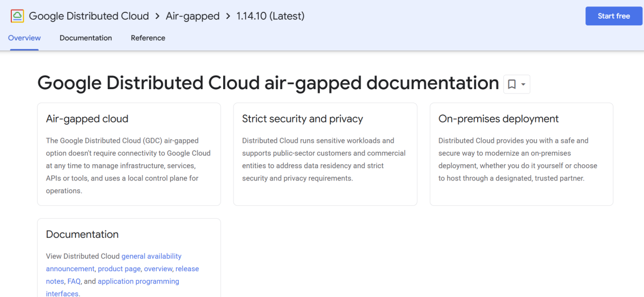The height and width of the screenshot is (297, 644).
Task: Go to the Air-gapped breadcrumb
Action: click(192, 16)
